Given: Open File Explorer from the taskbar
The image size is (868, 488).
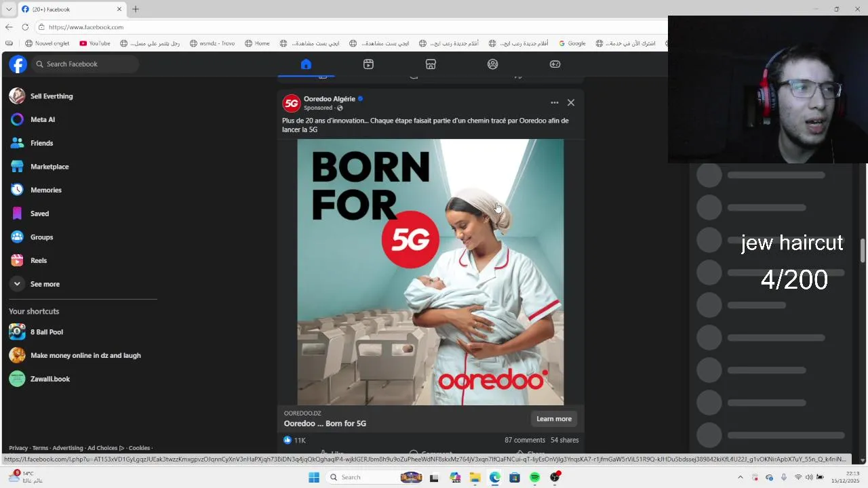Looking at the screenshot, I should (x=475, y=477).
